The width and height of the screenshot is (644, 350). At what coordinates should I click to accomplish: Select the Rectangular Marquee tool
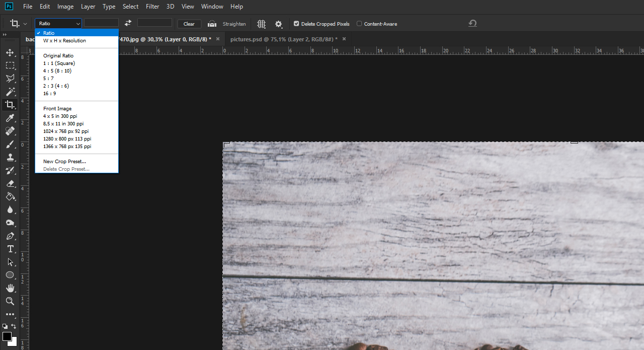[x=10, y=65]
